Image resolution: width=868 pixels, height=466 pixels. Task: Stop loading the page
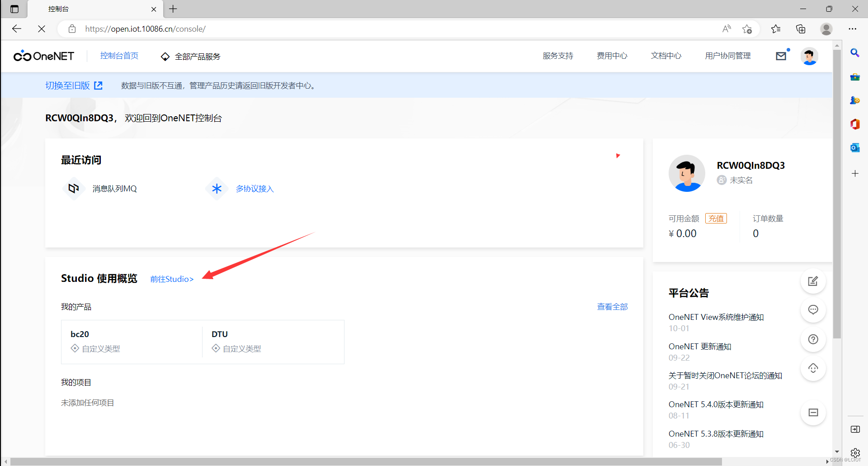pos(42,29)
